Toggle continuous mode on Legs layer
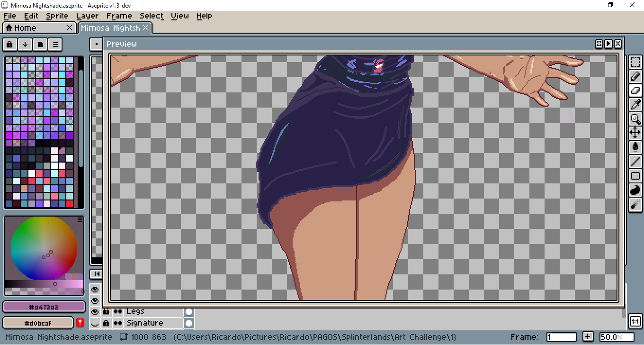The width and height of the screenshot is (644, 345). click(117, 312)
